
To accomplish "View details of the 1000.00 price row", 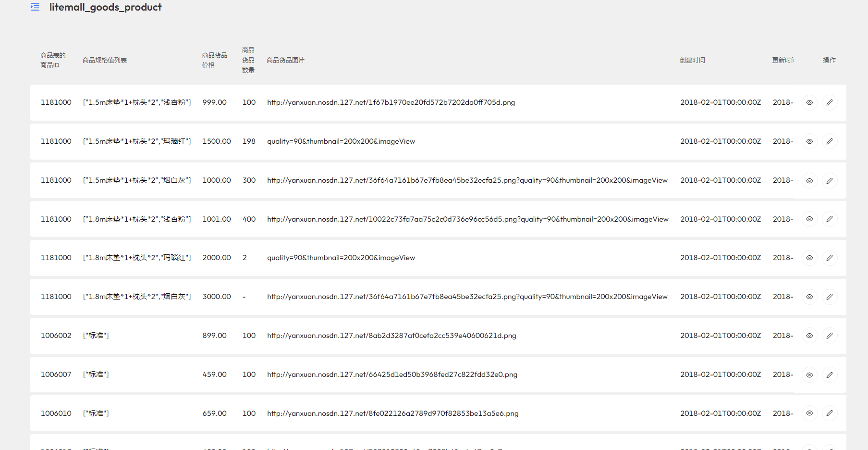I will click(x=809, y=180).
